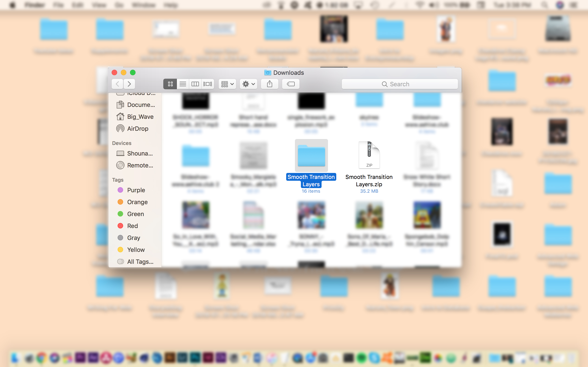Toggle Cover Flow view
This screenshot has width=588, height=367.
207,84
